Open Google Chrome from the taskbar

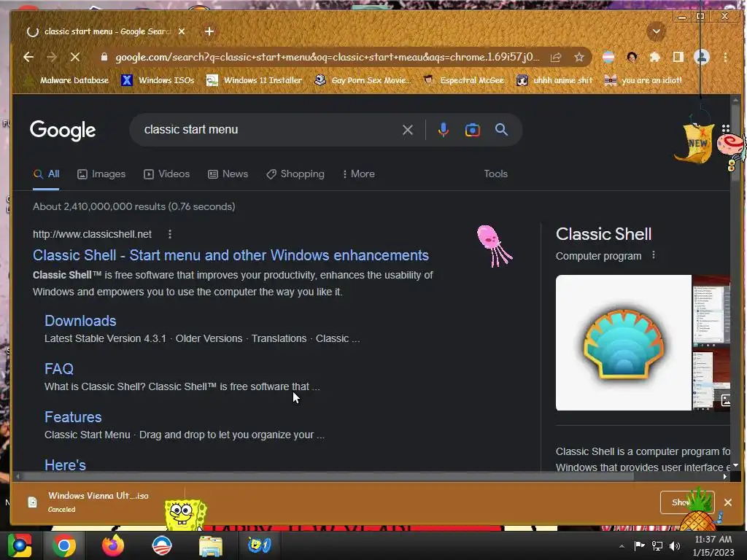[x=64, y=545]
